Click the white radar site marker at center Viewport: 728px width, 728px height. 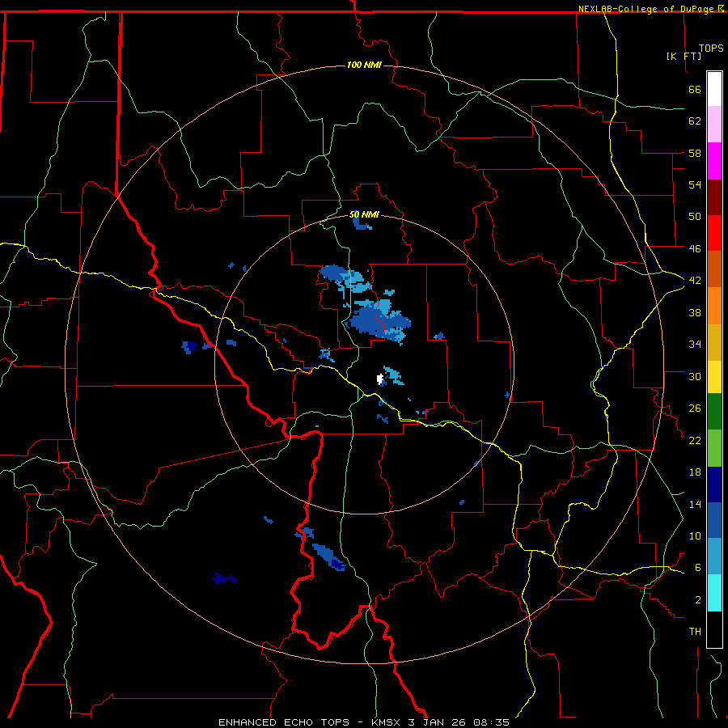click(x=380, y=379)
